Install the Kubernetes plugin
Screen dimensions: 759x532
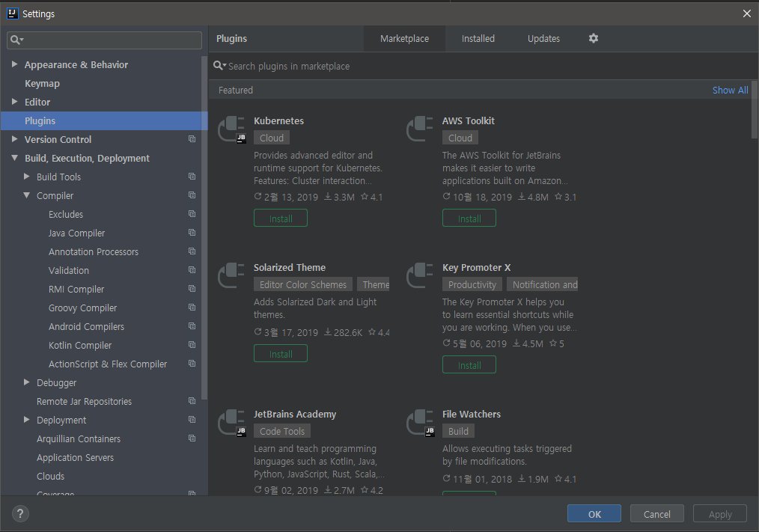280,218
